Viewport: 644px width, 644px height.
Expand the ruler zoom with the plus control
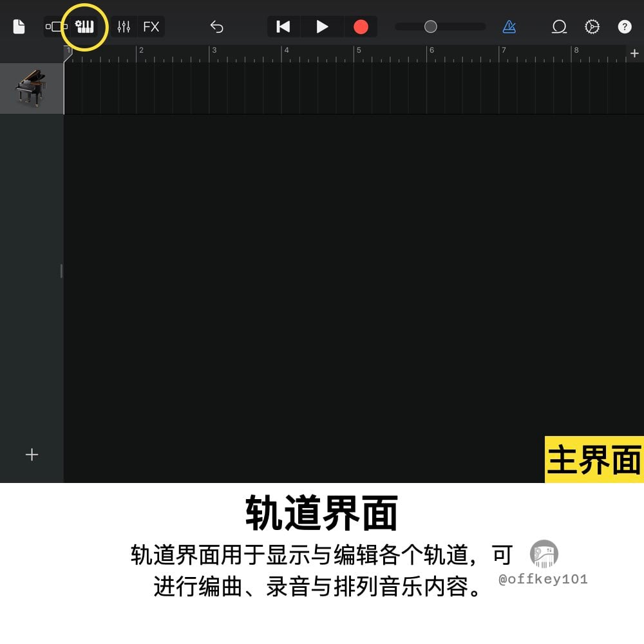(x=634, y=53)
